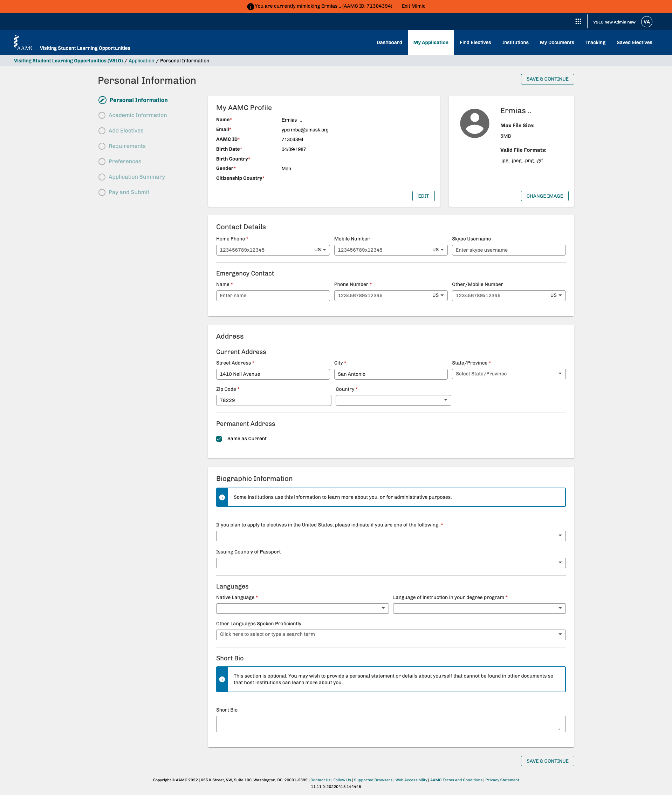The height and width of the screenshot is (795, 672).
Task: Open the My Documents tab
Action: 557,43
